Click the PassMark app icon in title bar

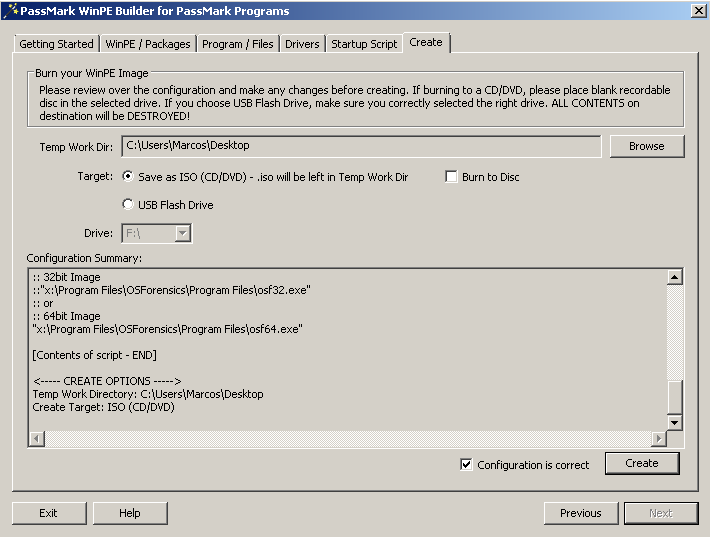10,11
